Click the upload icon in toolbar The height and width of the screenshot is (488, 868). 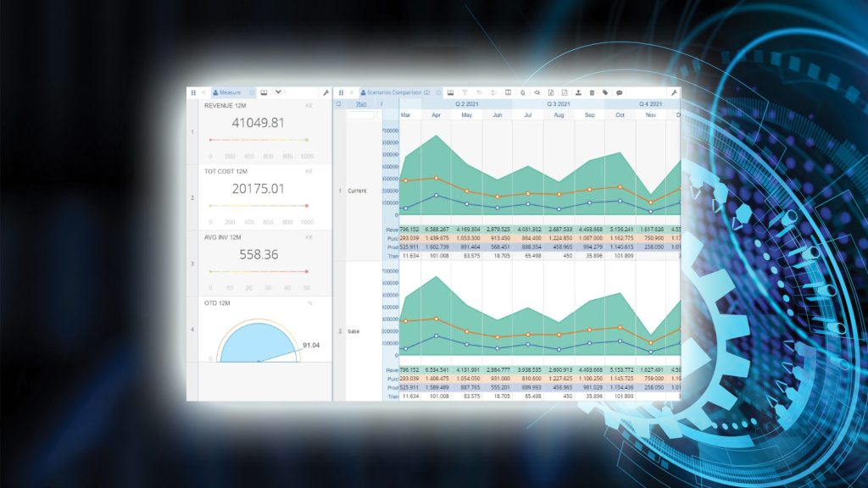click(578, 92)
